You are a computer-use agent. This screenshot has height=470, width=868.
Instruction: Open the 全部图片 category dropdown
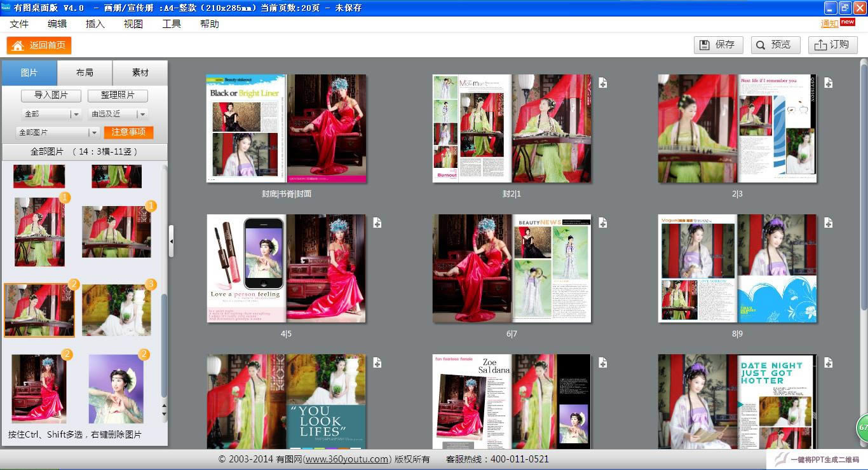click(58, 132)
